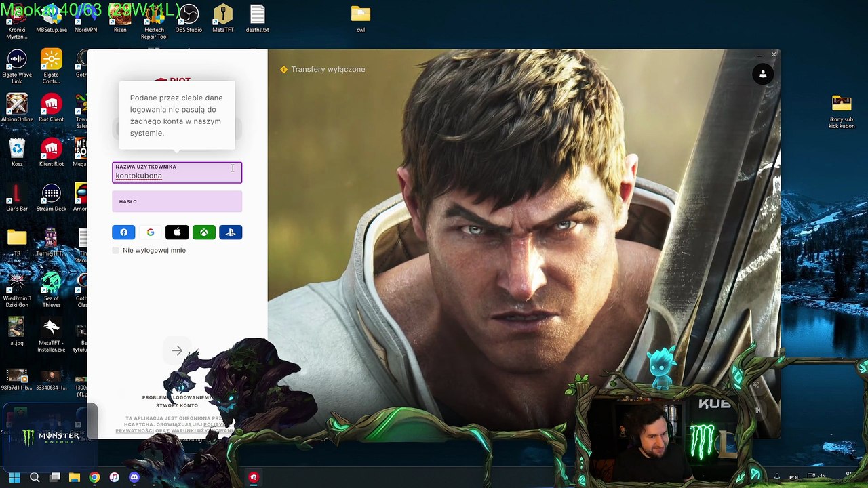
Task: Close the Riot Client window
Action: (x=774, y=54)
